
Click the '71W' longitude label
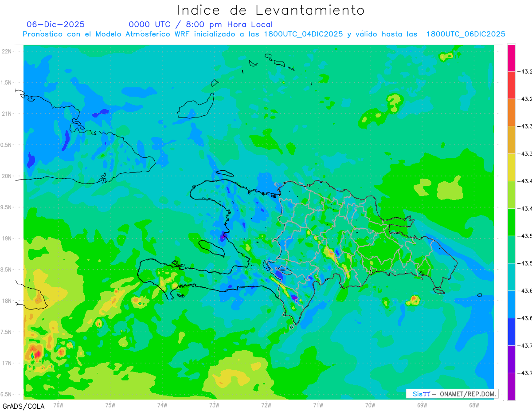(x=318, y=404)
